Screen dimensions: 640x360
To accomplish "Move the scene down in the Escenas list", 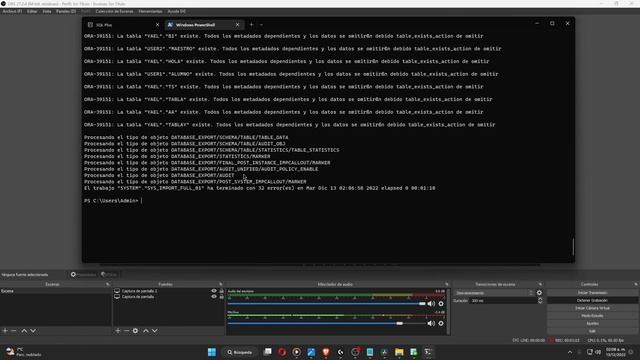I will point(33,331).
